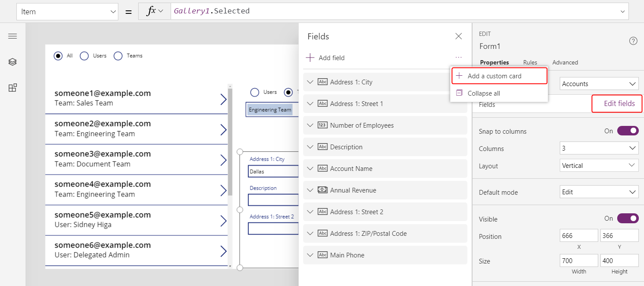This screenshot has height=286, width=644.
Task: Click the fx formula button
Action: pos(154,11)
